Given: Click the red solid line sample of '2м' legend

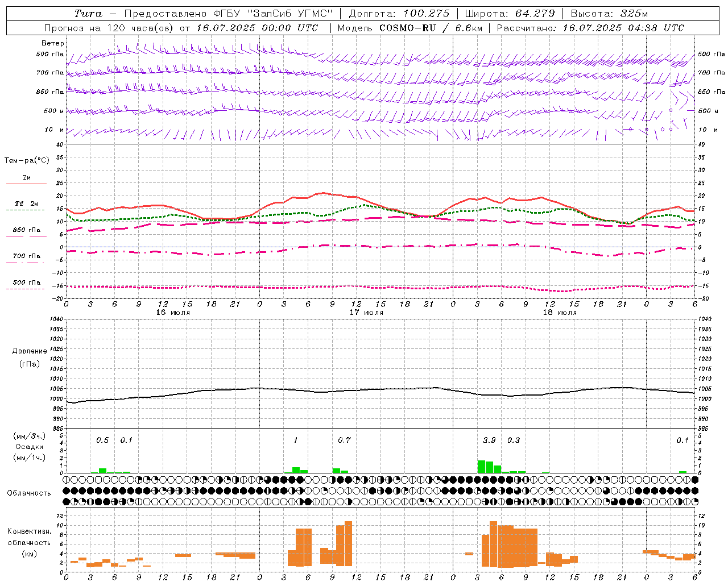Looking at the screenshot, I should (26, 184).
